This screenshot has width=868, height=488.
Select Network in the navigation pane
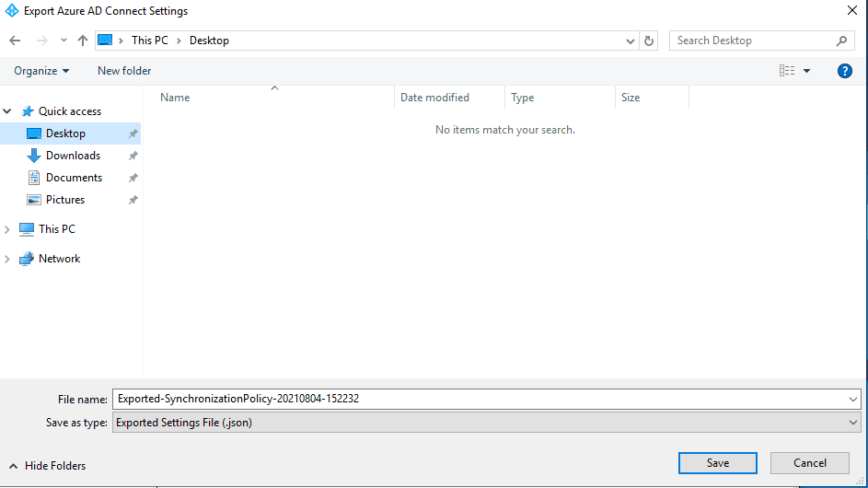click(59, 259)
